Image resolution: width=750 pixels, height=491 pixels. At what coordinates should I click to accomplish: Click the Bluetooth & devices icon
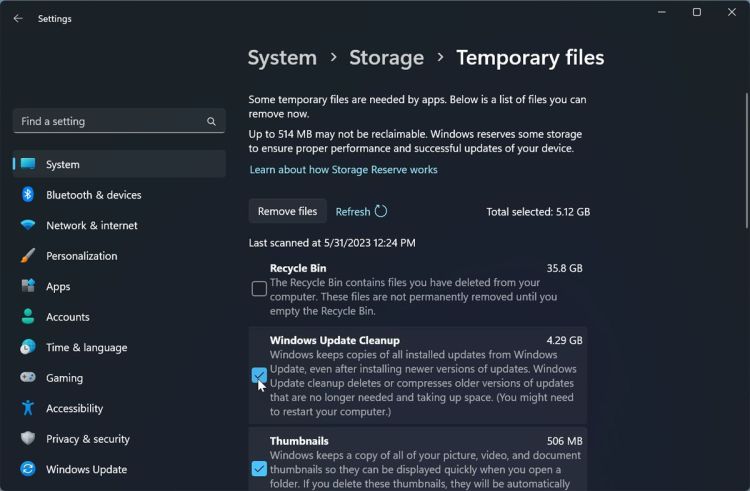click(x=28, y=195)
